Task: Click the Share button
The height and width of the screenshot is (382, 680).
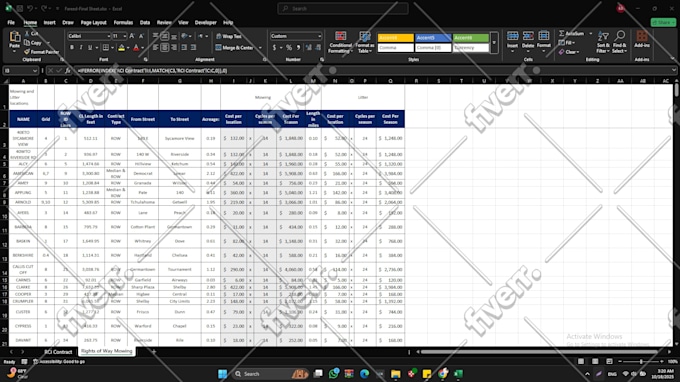Action: [x=663, y=22]
